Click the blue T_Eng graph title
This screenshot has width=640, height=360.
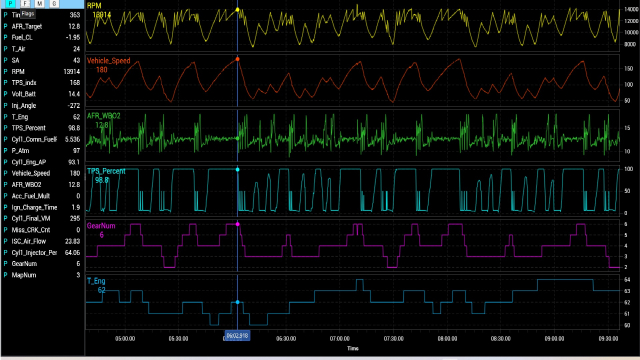click(96, 281)
